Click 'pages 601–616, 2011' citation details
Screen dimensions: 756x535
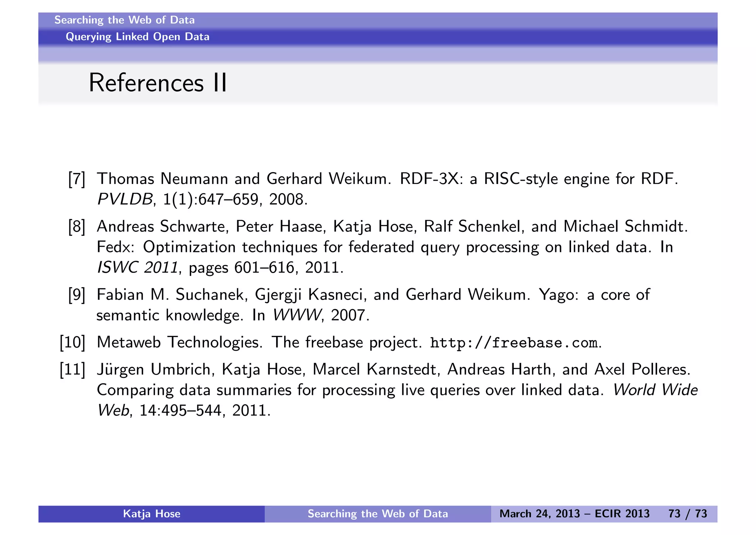click(x=266, y=268)
